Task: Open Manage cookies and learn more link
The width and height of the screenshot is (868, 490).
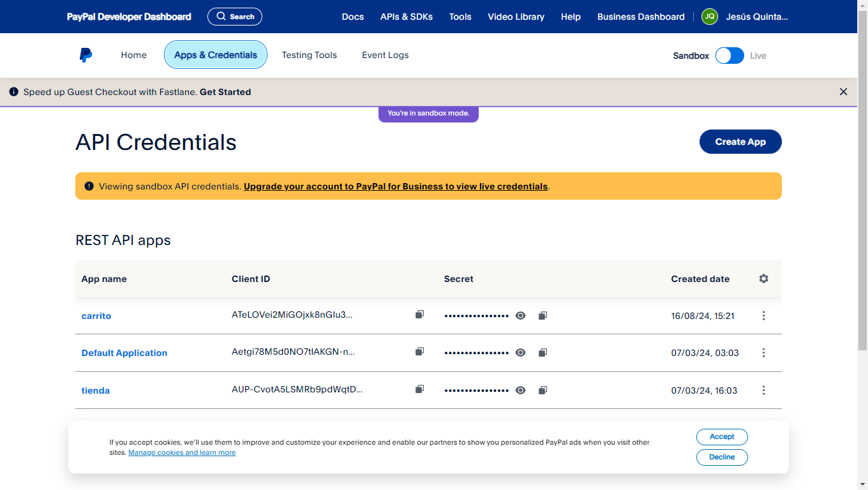Action: [x=182, y=452]
